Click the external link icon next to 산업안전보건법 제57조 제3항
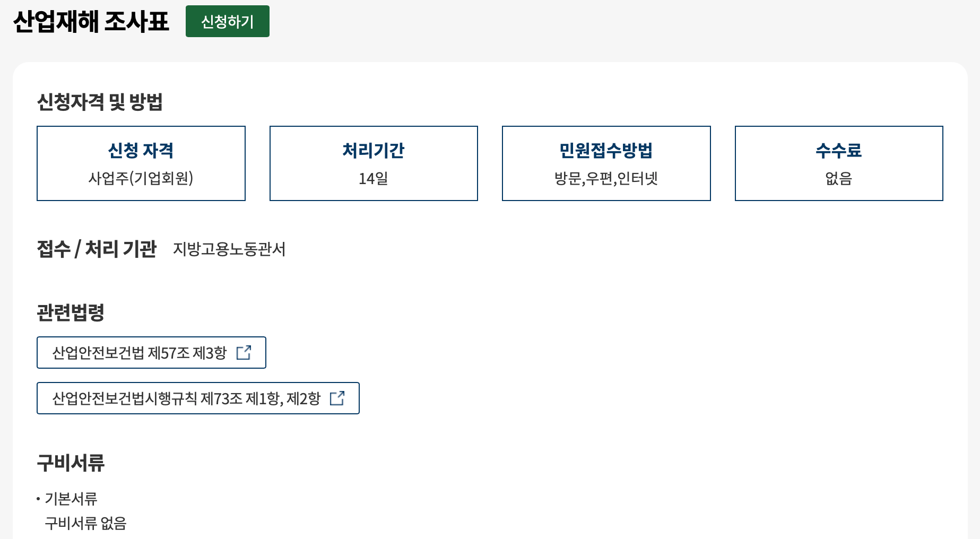The width and height of the screenshot is (980, 539). coord(245,352)
